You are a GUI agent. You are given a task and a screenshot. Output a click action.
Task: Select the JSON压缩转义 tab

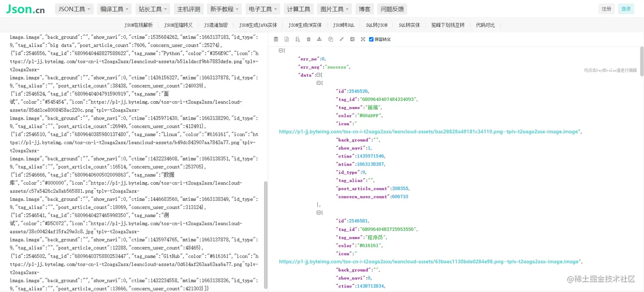(178, 25)
